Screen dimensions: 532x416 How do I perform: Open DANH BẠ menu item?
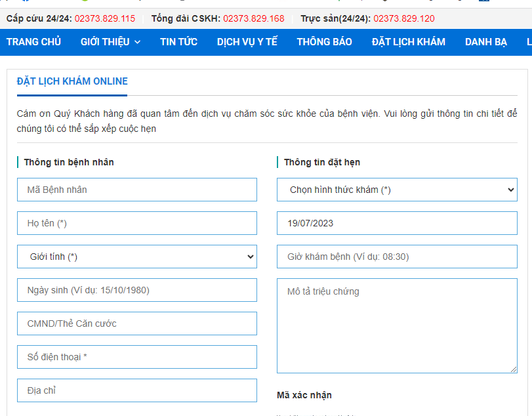pyautogui.click(x=486, y=42)
